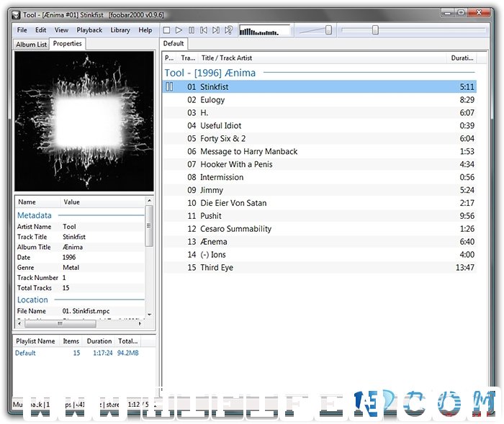
Task: Open the Help menu
Action: point(145,30)
